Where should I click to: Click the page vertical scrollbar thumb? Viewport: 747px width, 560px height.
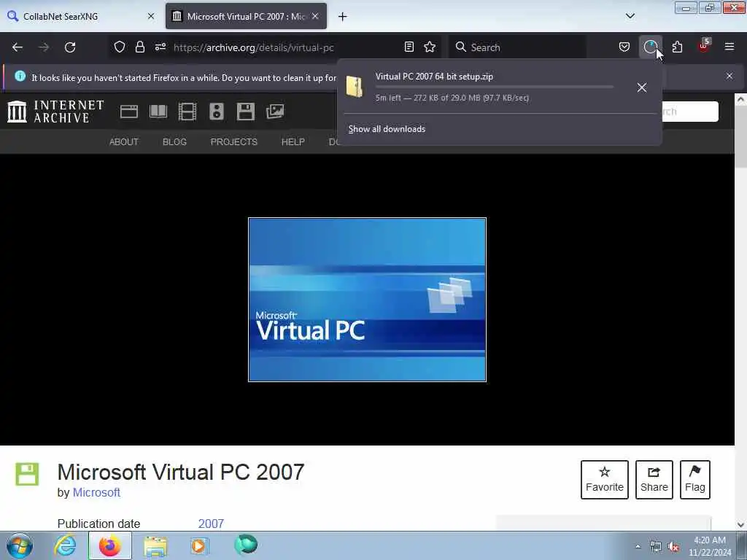[740, 136]
